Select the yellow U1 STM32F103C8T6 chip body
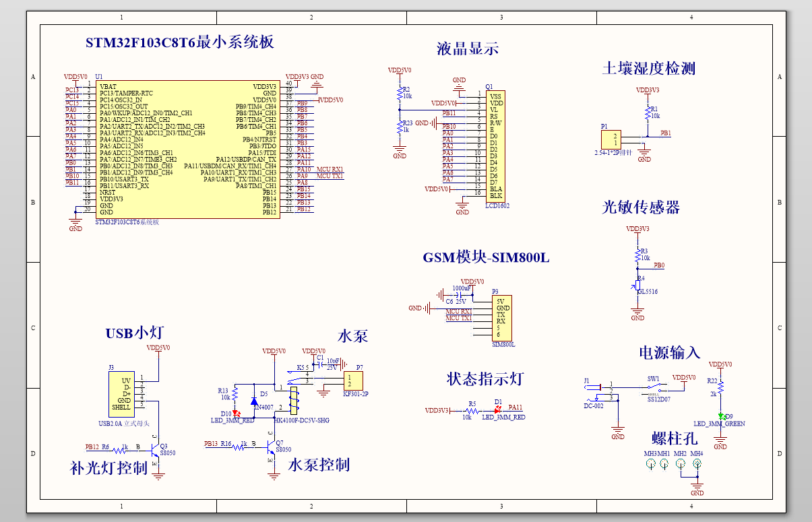 [187, 150]
